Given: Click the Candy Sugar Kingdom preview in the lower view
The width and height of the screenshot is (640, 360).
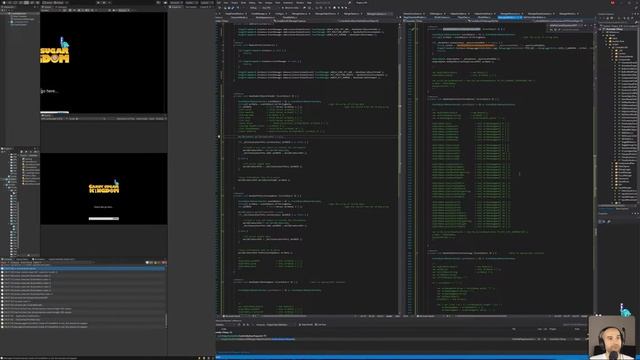Looking at the screenshot, I should (104, 187).
